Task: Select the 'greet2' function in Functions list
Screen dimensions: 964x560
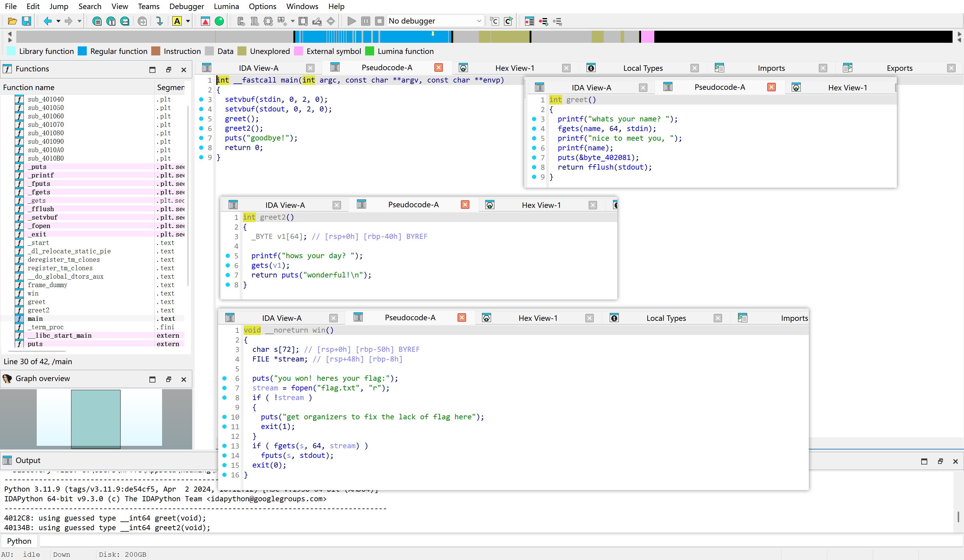Action: coord(38,310)
